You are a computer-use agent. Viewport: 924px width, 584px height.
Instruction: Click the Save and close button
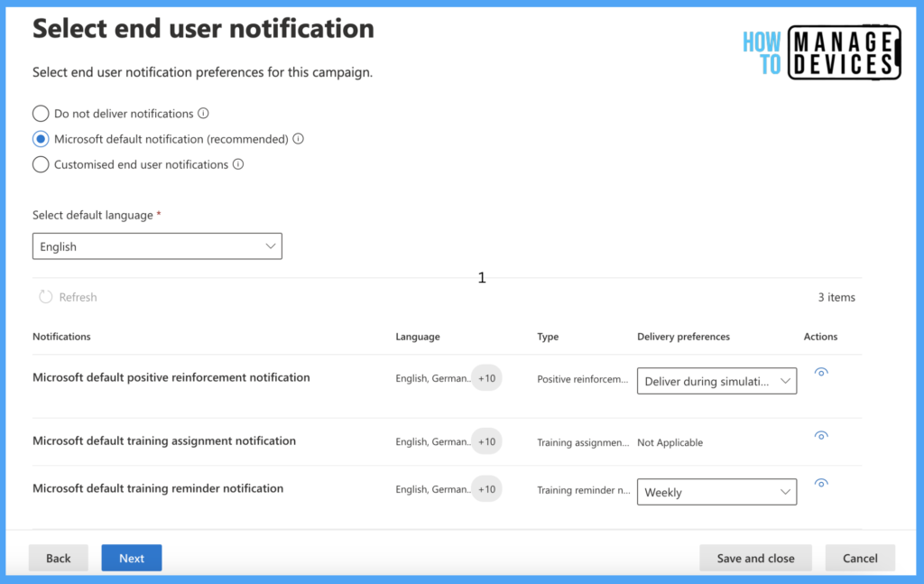click(755, 558)
